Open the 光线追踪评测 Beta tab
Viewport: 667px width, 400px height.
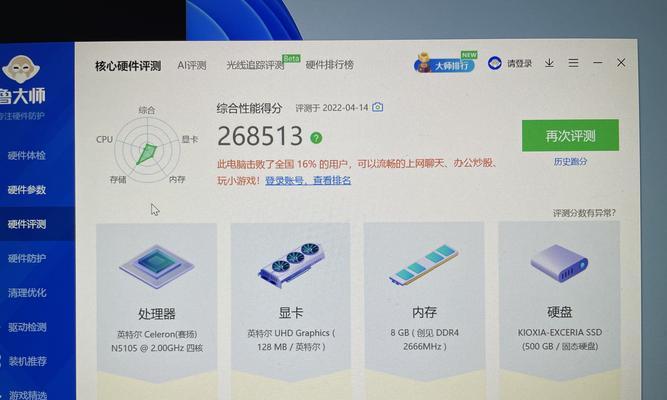pyautogui.click(x=255, y=65)
